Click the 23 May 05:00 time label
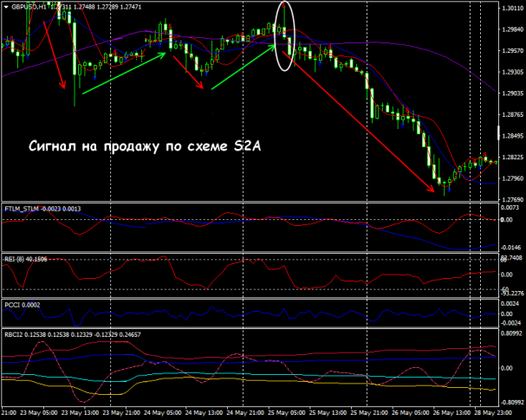 39,412
